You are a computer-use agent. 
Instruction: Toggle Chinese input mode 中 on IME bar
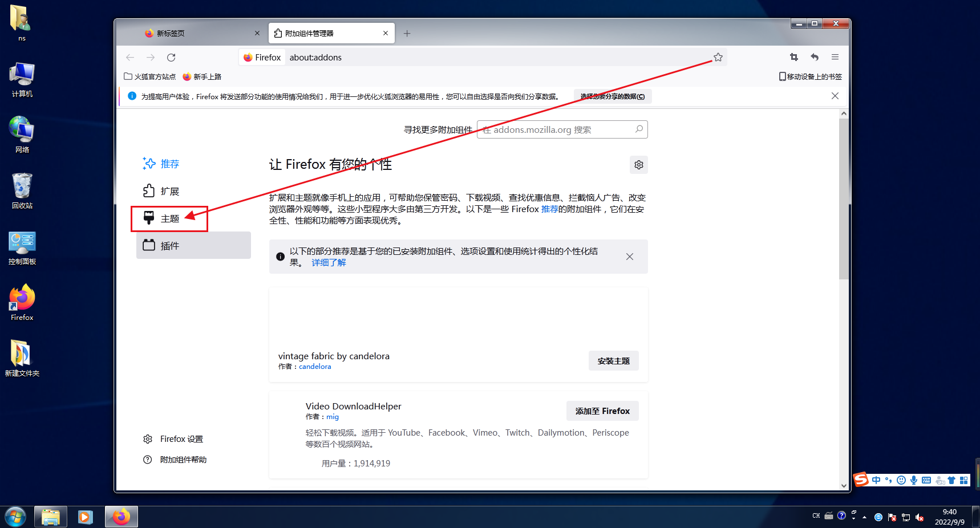pos(876,480)
